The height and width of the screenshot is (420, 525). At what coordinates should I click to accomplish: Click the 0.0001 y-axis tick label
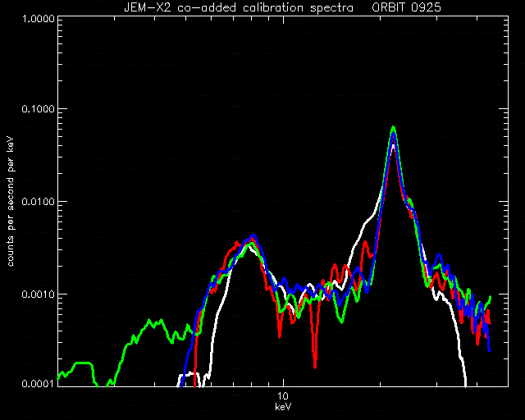click(x=38, y=383)
